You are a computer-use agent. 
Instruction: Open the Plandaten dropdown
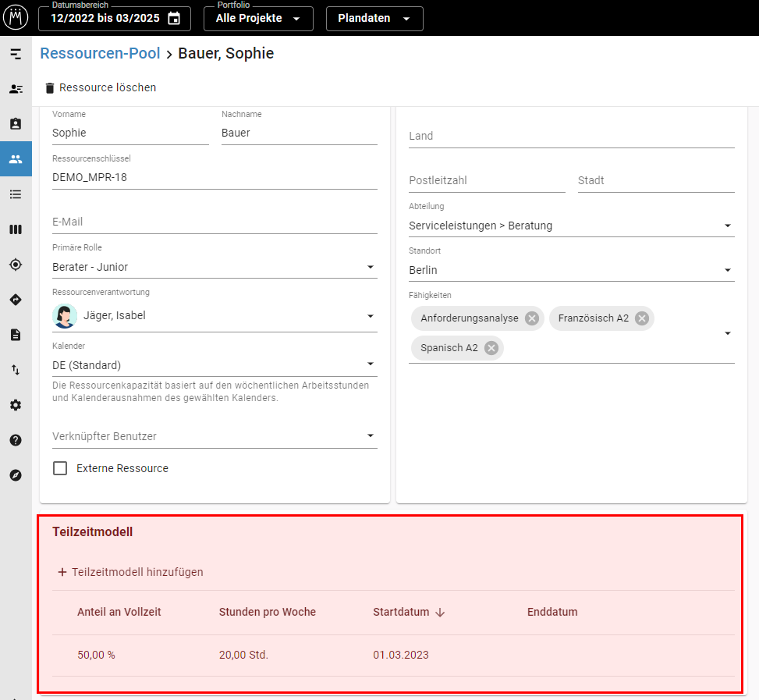click(374, 19)
